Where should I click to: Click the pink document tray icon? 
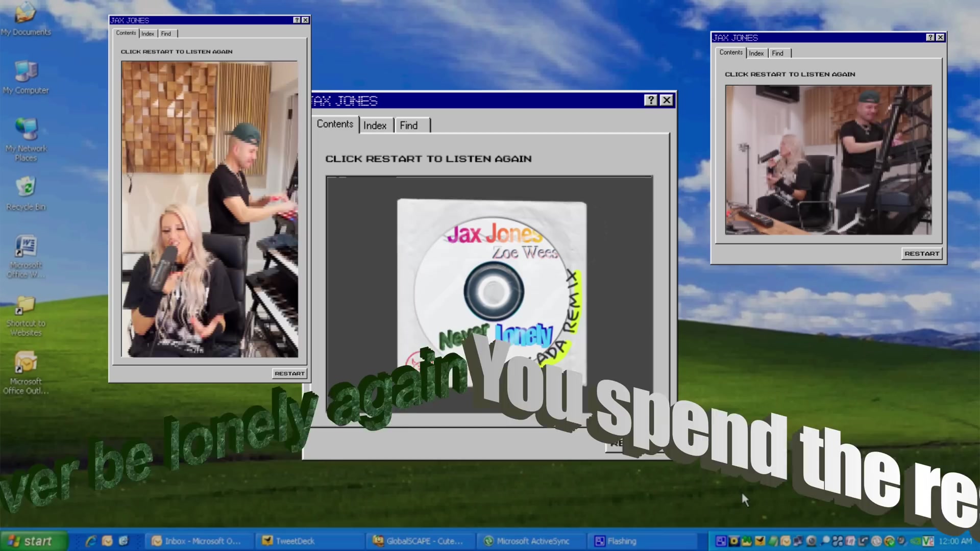point(850,541)
